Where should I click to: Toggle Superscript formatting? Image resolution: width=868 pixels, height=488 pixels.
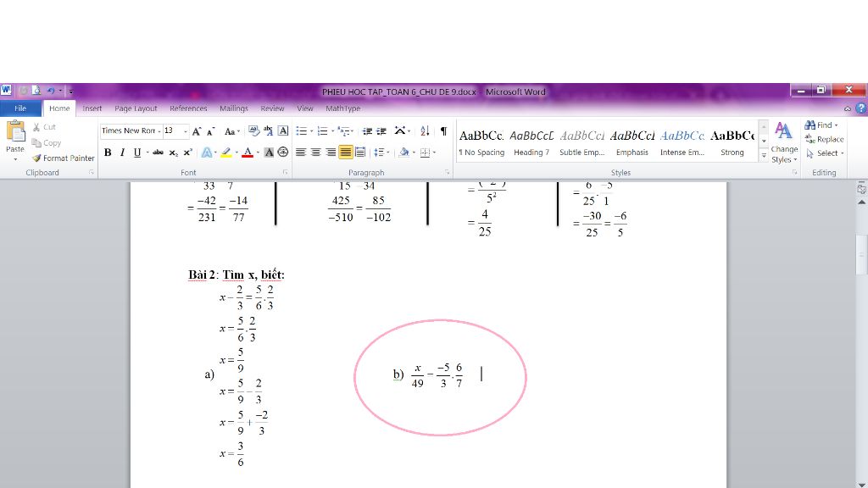click(x=187, y=152)
